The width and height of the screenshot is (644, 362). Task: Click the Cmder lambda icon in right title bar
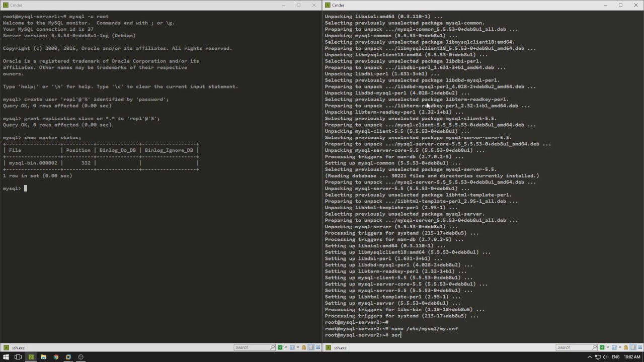328,5
